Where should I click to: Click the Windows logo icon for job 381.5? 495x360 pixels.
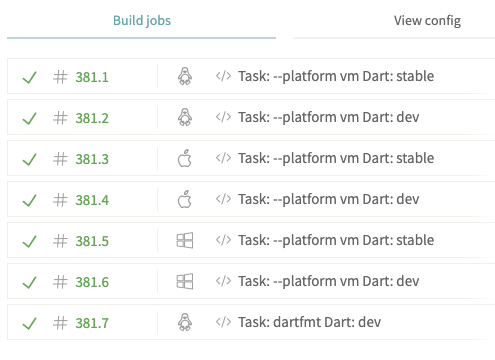185,240
